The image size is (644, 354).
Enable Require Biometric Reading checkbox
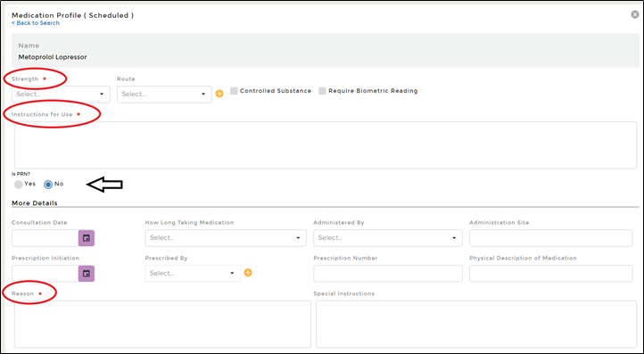pyautogui.click(x=322, y=91)
